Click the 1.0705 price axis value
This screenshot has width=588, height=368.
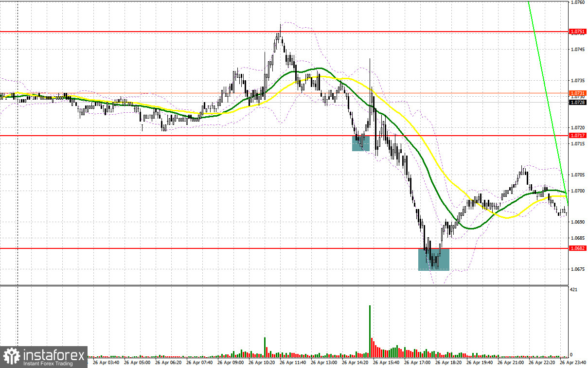[578, 175]
